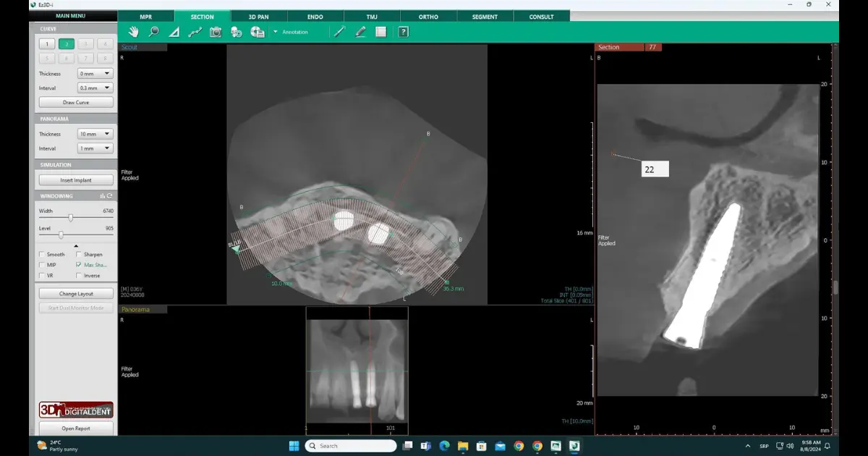Open Microsoft Teams from taskbar

(x=426, y=446)
